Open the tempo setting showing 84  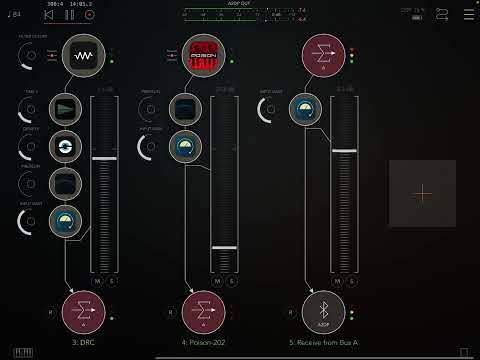click(14, 14)
